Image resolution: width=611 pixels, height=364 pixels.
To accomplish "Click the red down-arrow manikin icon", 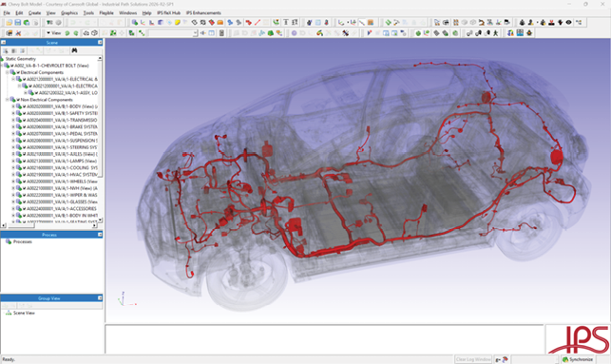I will tap(551, 22).
